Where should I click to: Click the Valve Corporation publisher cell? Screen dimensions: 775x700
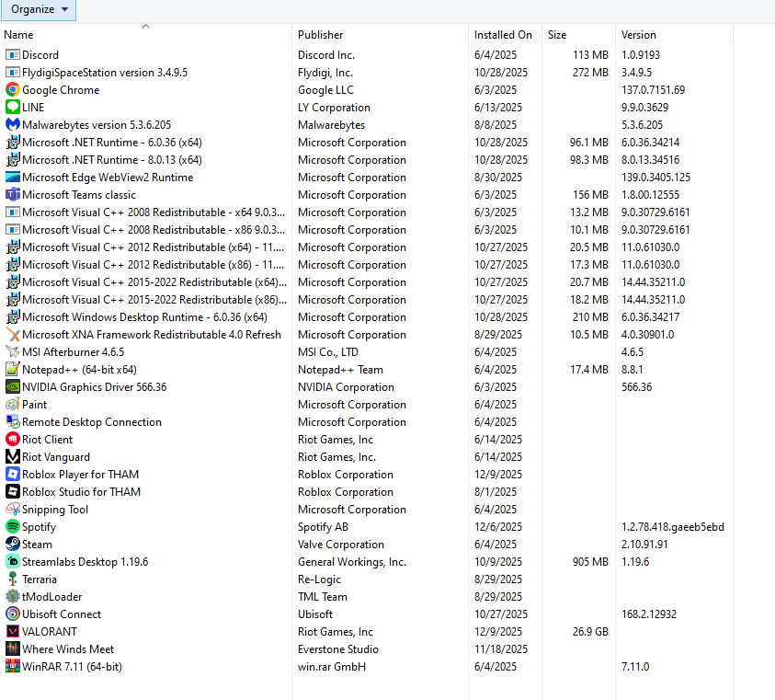(x=340, y=545)
